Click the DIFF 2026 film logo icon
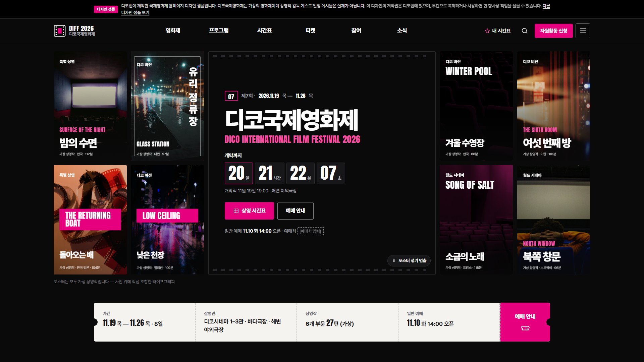The height and width of the screenshot is (362, 644). point(60,31)
